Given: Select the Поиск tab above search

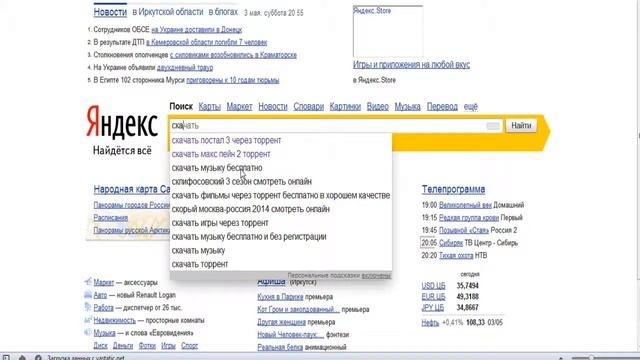Looking at the screenshot, I should coord(181,107).
